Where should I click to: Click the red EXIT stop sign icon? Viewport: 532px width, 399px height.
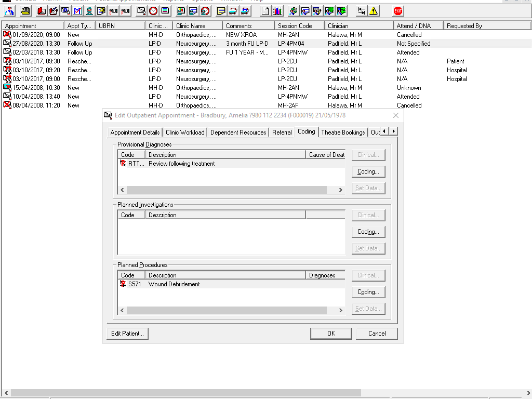[x=397, y=11]
